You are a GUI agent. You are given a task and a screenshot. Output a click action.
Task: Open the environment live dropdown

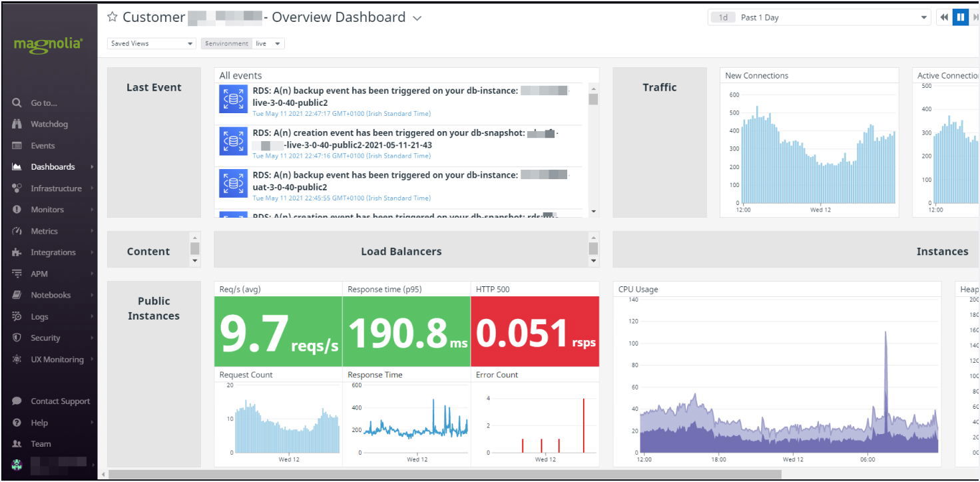coord(270,44)
